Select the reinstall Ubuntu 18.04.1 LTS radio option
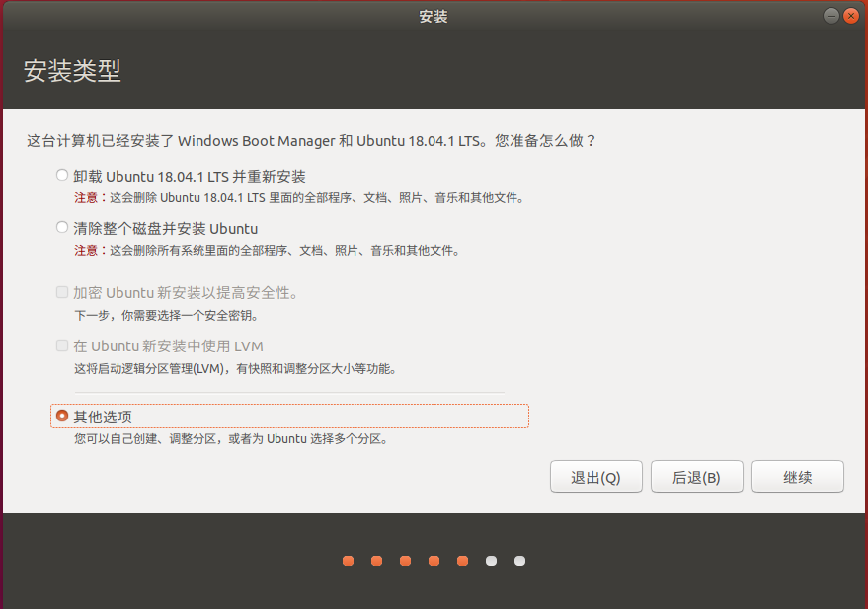 (x=62, y=176)
